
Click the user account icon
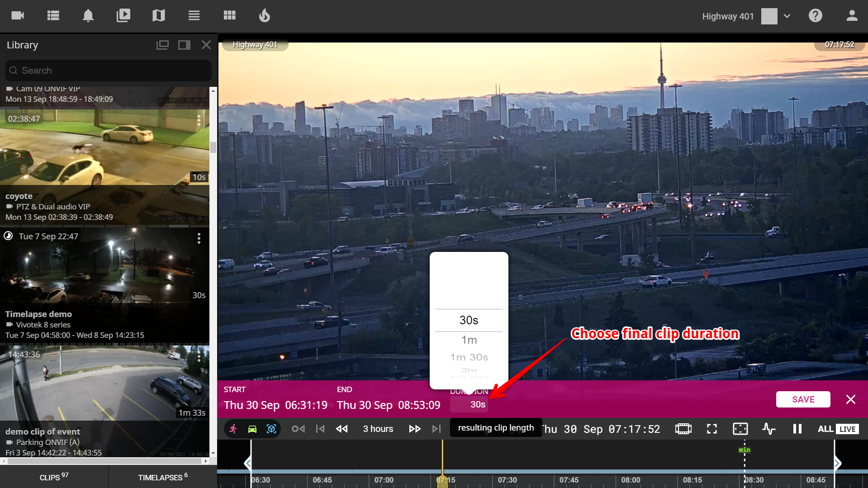point(852,16)
